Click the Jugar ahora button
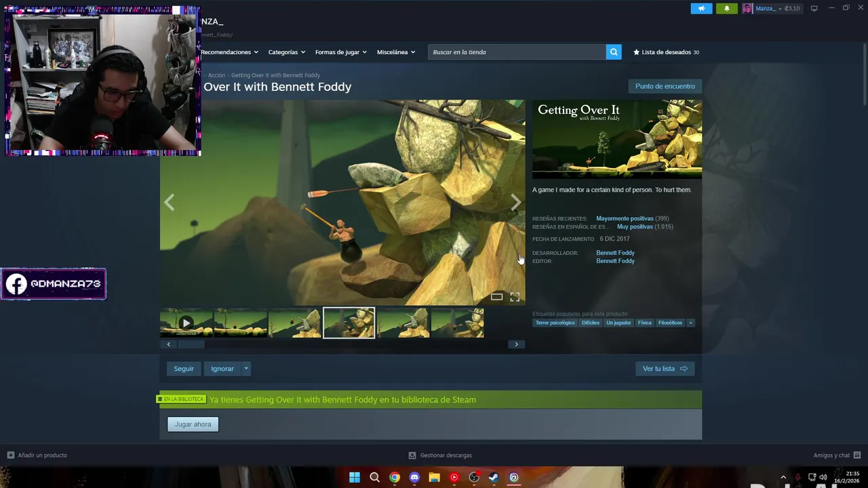This screenshot has width=868, height=488. 193,424
